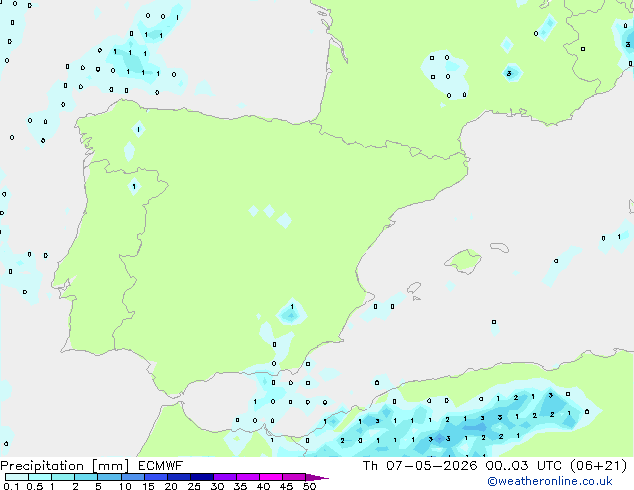Select the 45–50 mm legend swatch
This screenshot has width=634, height=490.
click(294, 477)
